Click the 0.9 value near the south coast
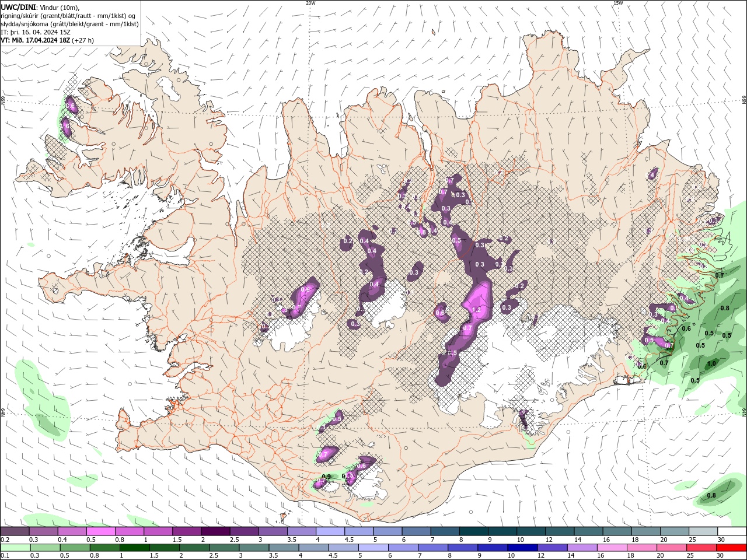Screen dimensions: 747x560 (x=326, y=477)
